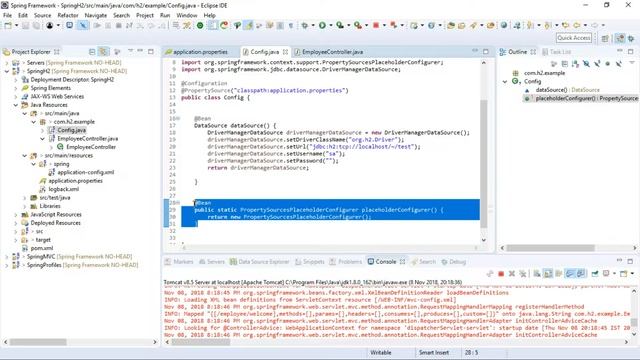
Task: Click the relaunch red-green circle icon
Action: (224, 25)
